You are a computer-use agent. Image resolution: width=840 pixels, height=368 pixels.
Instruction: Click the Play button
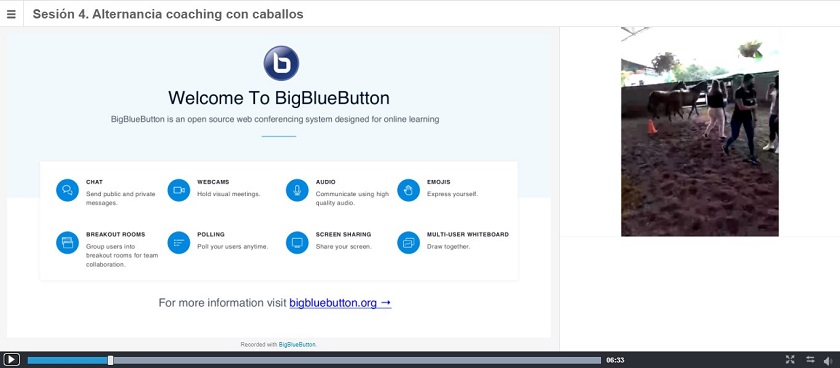pos(11,360)
